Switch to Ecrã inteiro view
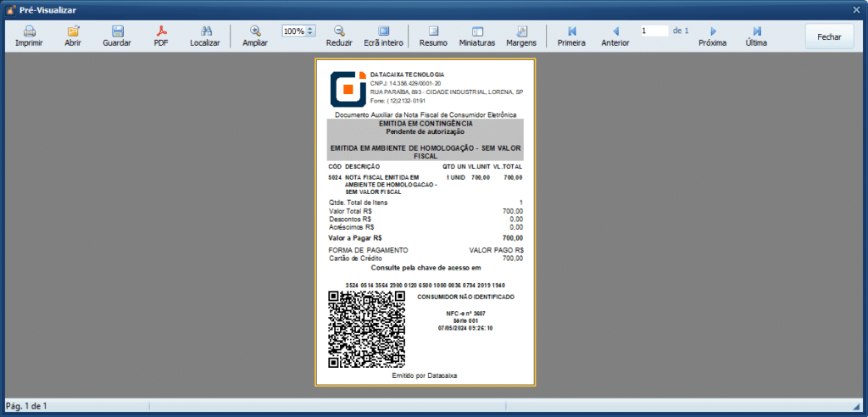Image resolution: width=868 pixels, height=417 pixels. point(384,36)
